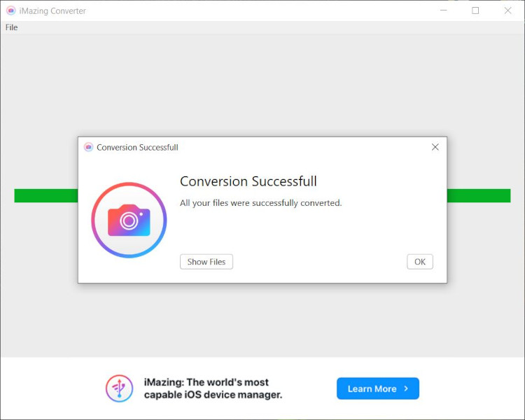Click the "iMazing Converter" window title text
Screen dimensions: 525x420
[52, 10]
